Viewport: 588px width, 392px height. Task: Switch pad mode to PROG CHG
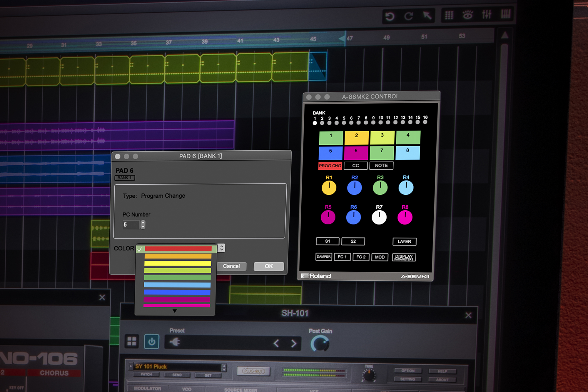[x=330, y=166]
